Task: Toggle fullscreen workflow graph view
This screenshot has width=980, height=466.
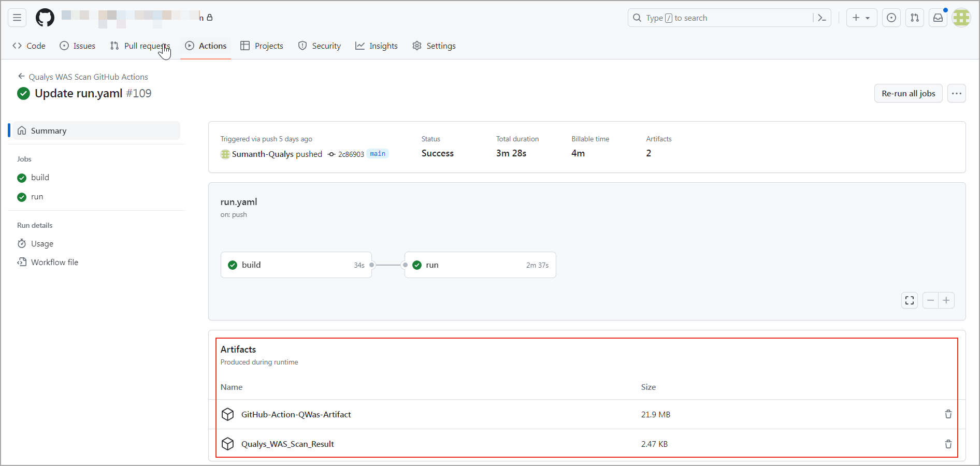Action: (910, 300)
